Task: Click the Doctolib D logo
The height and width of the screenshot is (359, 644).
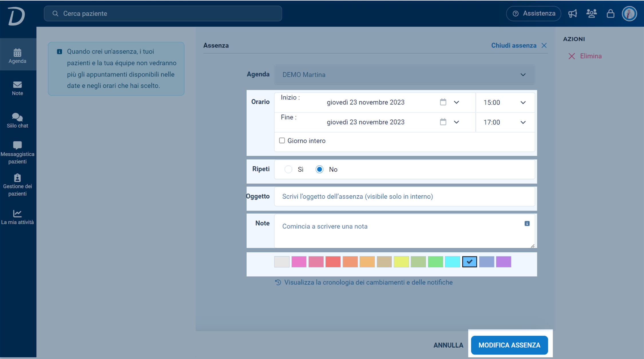Action: (17, 16)
